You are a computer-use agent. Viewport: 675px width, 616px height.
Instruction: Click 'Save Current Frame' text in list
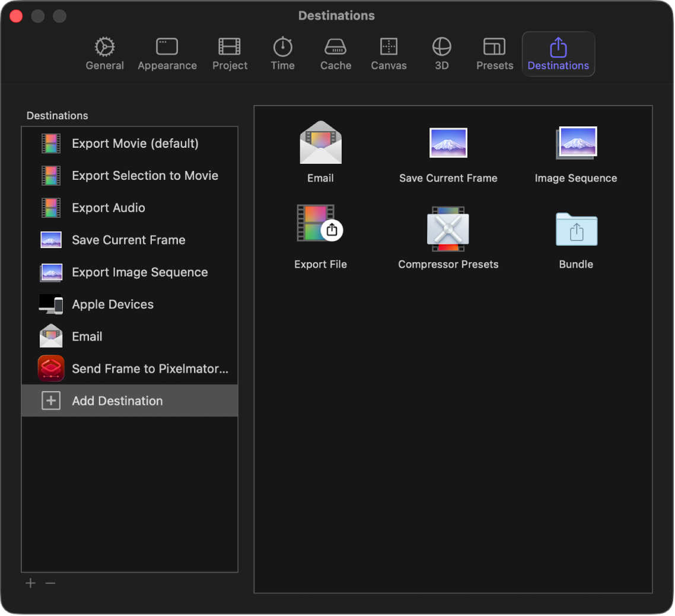[129, 240]
